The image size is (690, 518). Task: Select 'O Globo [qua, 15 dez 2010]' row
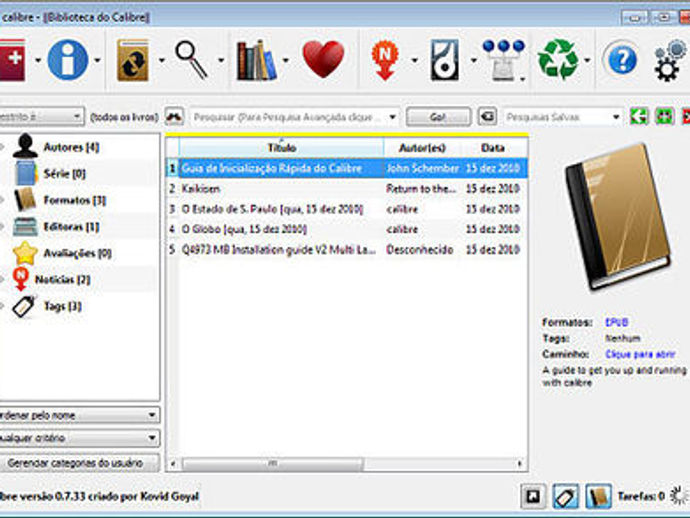point(347,229)
